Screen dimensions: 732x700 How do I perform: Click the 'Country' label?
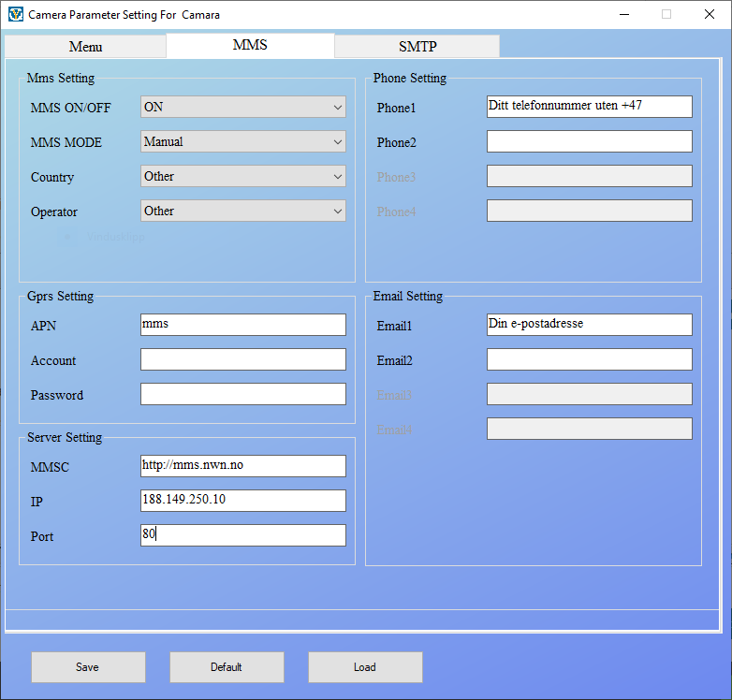52,177
